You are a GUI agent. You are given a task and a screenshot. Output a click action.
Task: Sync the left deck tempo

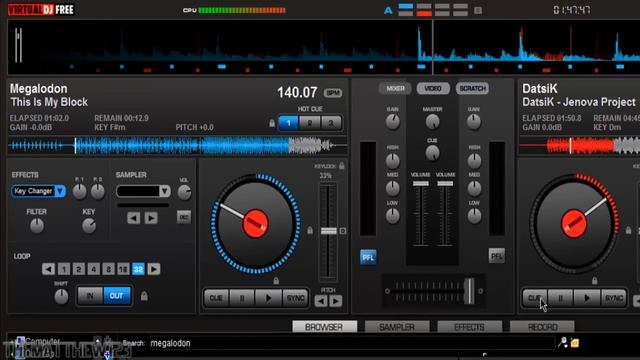point(295,298)
